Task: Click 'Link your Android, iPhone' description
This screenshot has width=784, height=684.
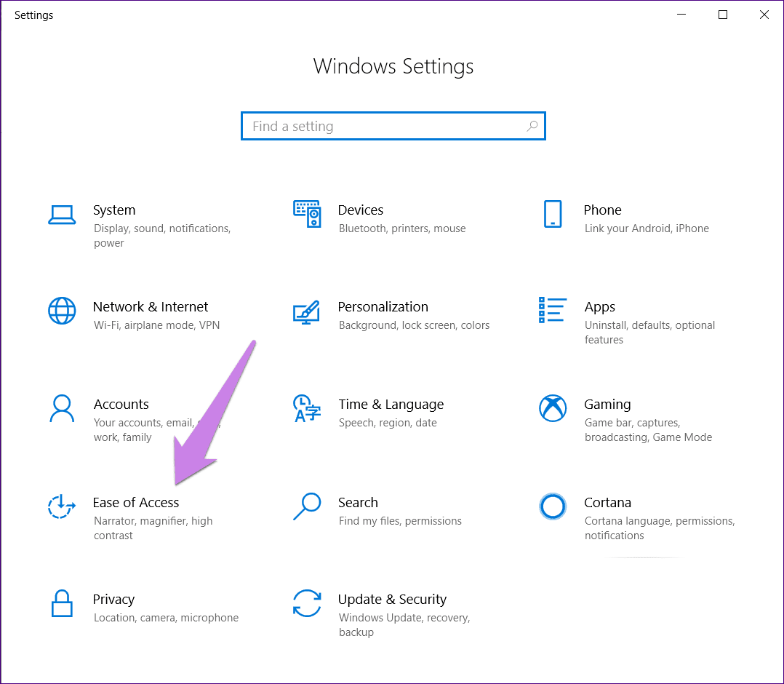Action: (647, 228)
